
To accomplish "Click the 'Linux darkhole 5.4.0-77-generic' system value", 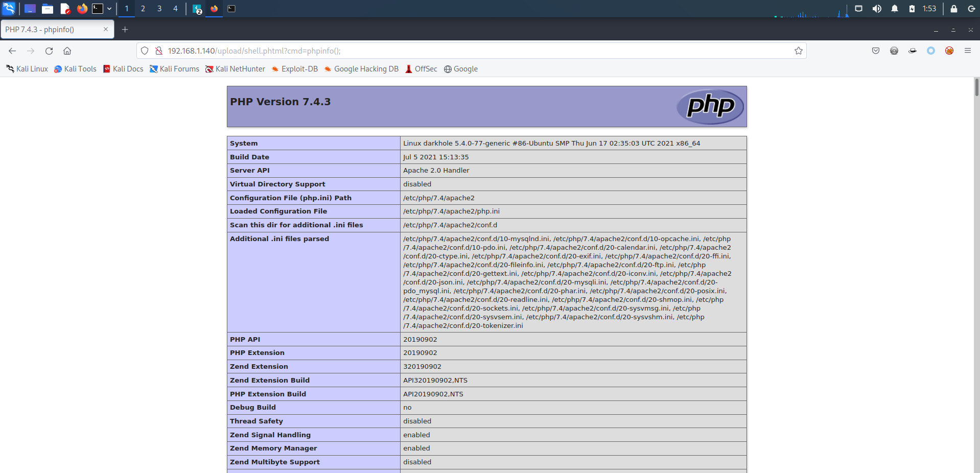I will [x=551, y=144].
